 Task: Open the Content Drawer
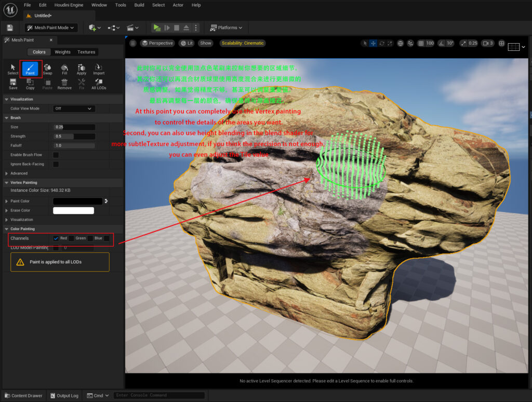point(23,396)
